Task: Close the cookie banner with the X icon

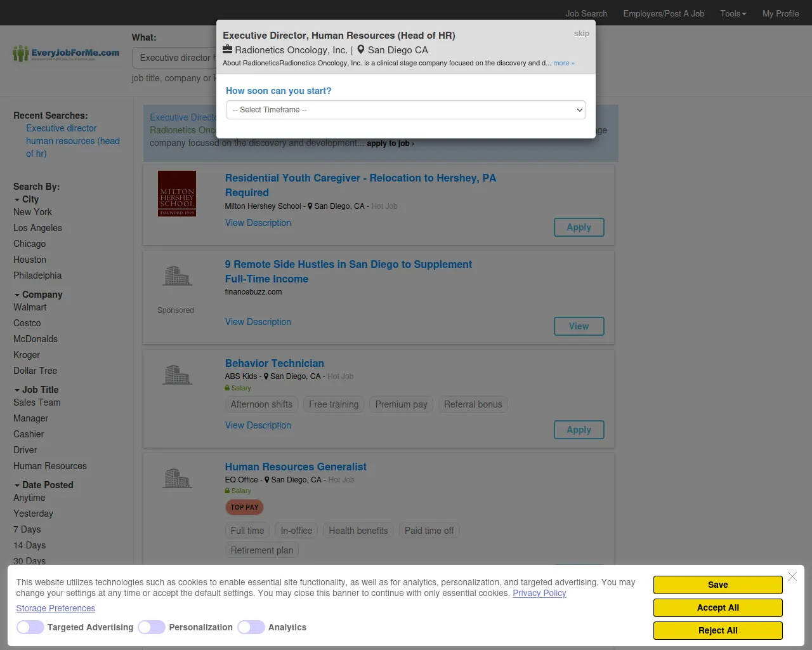Action: point(792,576)
